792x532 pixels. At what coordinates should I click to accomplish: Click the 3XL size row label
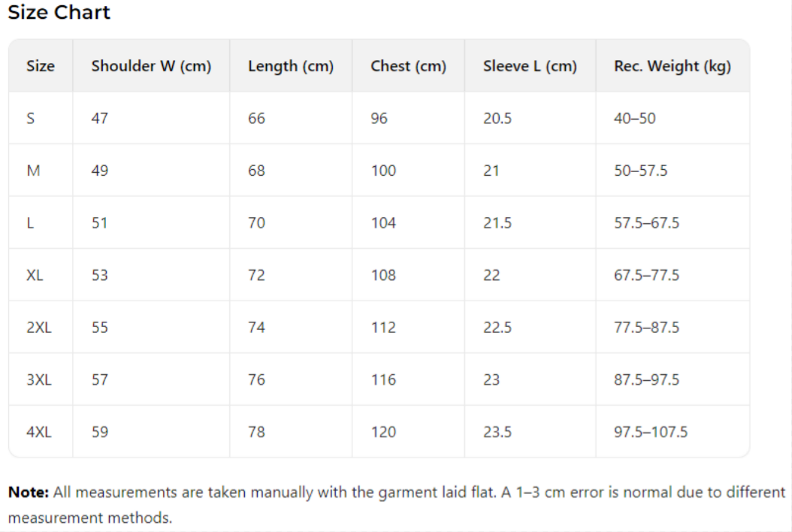coord(38,379)
